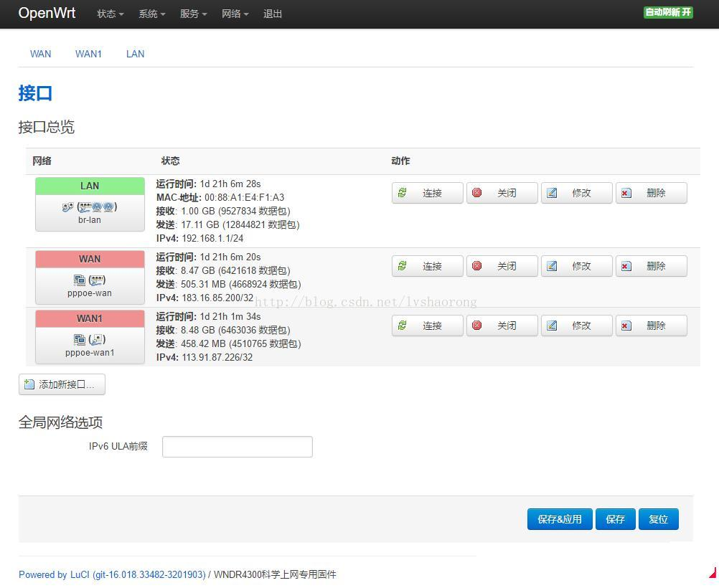
Task: Click the 动作 column header
Action: [x=401, y=161]
